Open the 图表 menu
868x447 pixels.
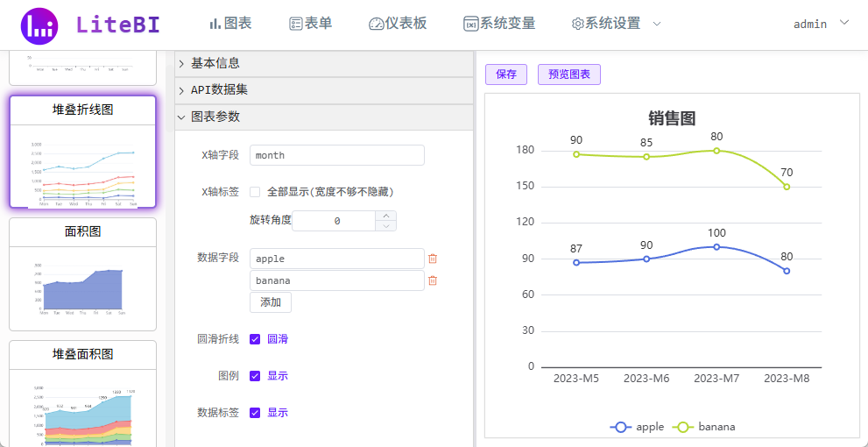tap(231, 24)
